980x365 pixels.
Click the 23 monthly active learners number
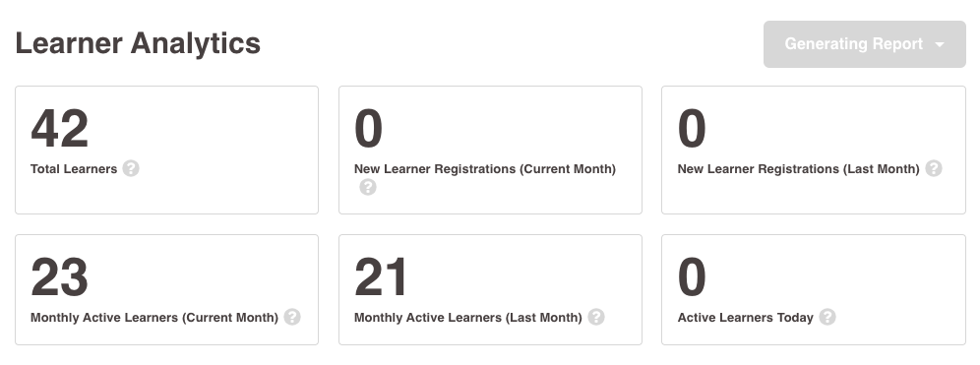coord(59,276)
